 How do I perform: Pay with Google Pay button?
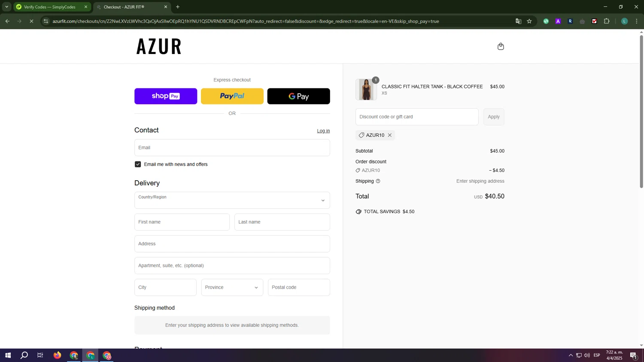(298, 96)
